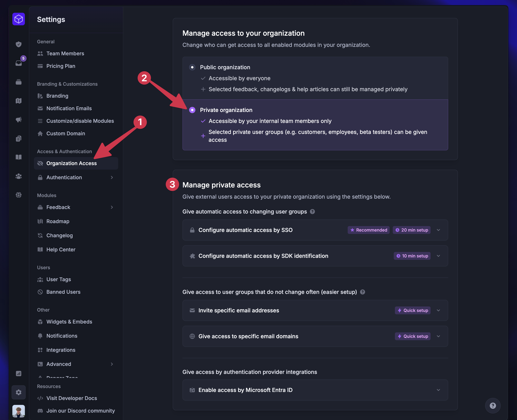Click Join our Discord community

pyautogui.click(x=81, y=411)
